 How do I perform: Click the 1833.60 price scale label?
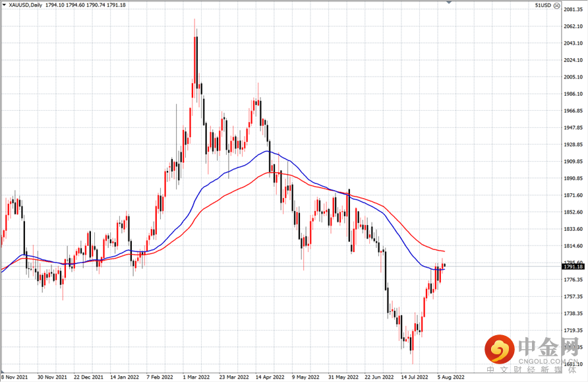click(573, 229)
